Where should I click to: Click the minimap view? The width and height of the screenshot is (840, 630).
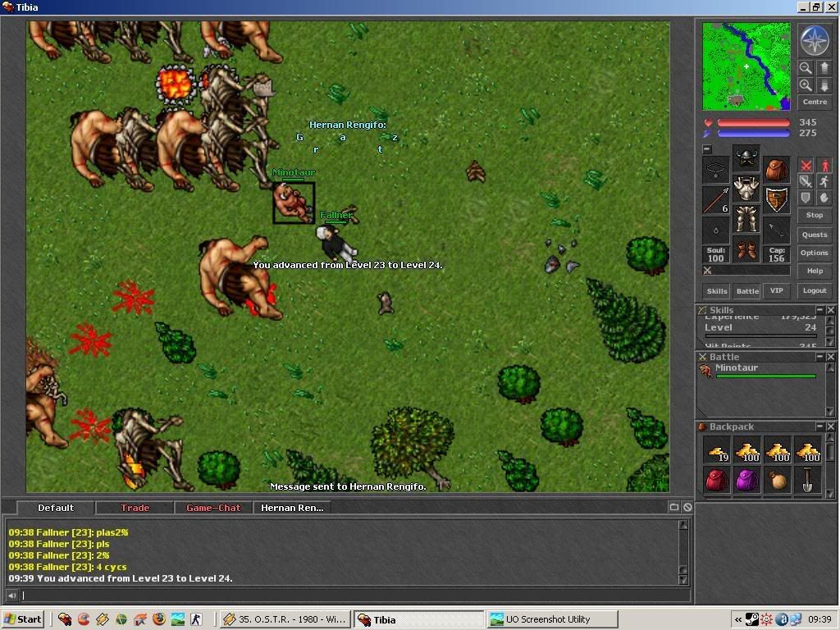tap(746, 66)
